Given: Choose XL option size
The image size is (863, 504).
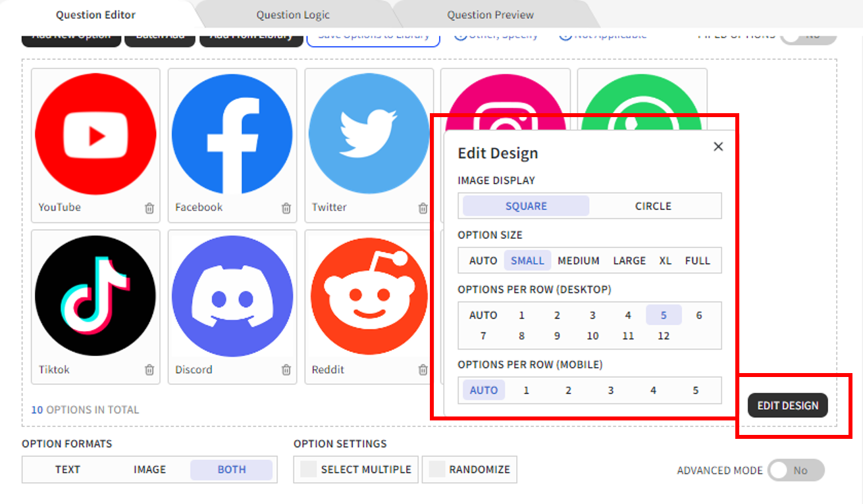Looking at the screenshot, I should (x=666, y=261).
